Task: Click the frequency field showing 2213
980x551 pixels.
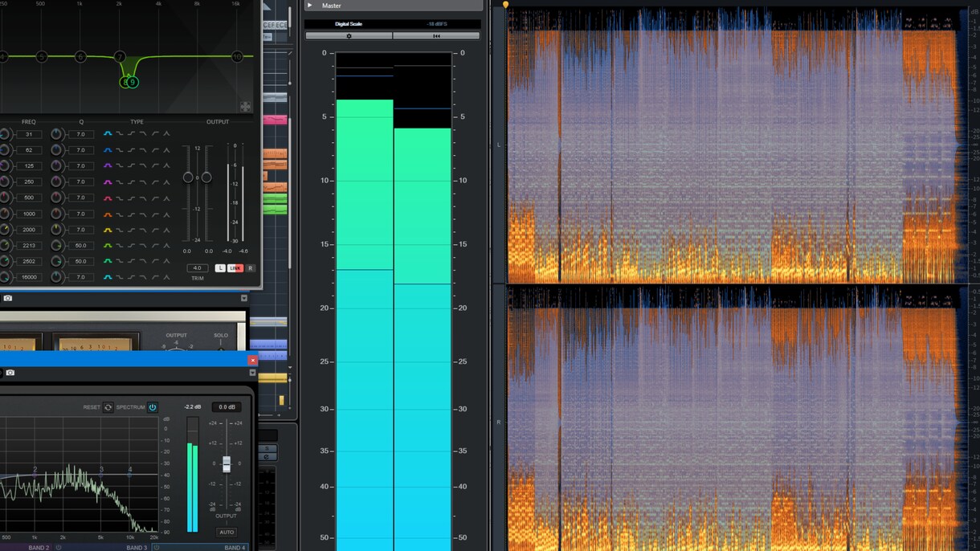Action: 29,246
